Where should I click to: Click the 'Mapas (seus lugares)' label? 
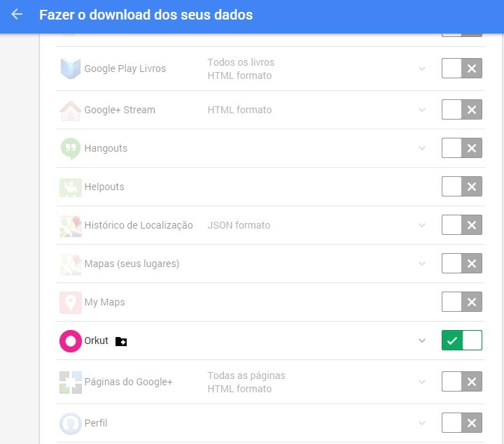[132, 264]
